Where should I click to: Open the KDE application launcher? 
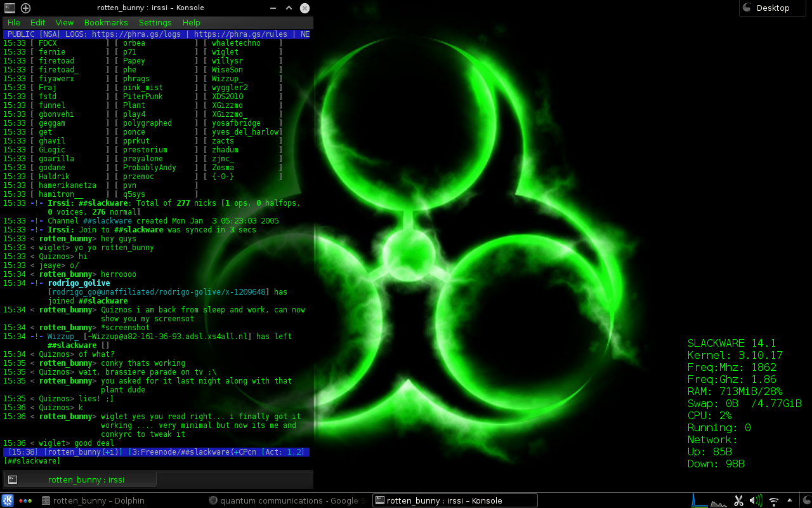point(8,500)
